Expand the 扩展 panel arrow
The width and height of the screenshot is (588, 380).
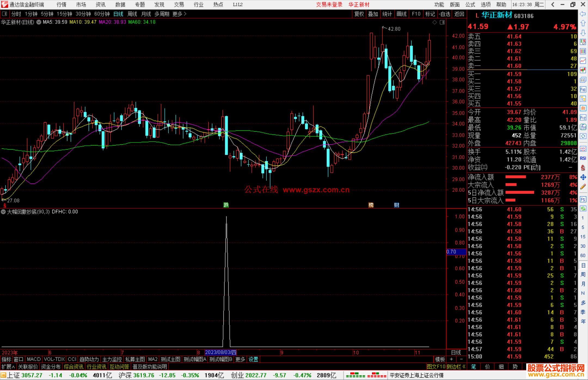tap(8, 367)
